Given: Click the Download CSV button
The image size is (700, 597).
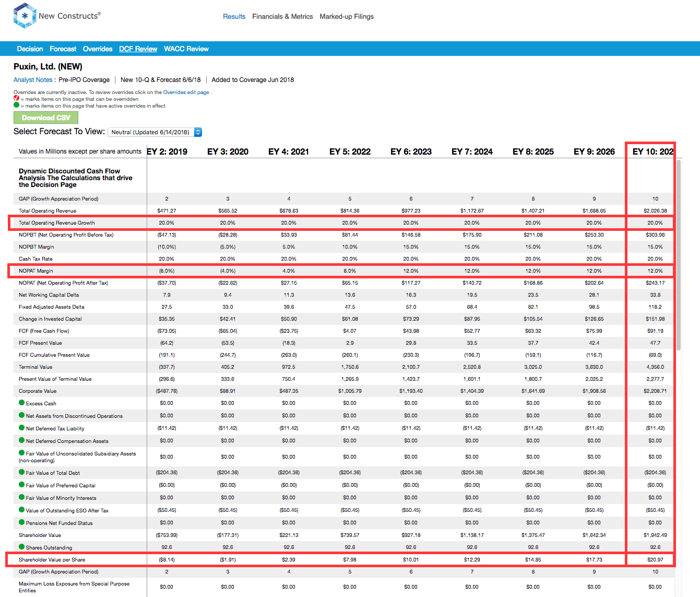Looking at the screenshot, I should click(x=46, y=118).
